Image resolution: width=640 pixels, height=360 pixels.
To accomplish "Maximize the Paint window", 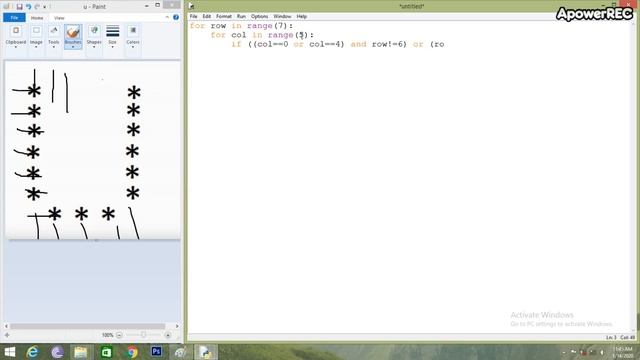I will [158, 5].
